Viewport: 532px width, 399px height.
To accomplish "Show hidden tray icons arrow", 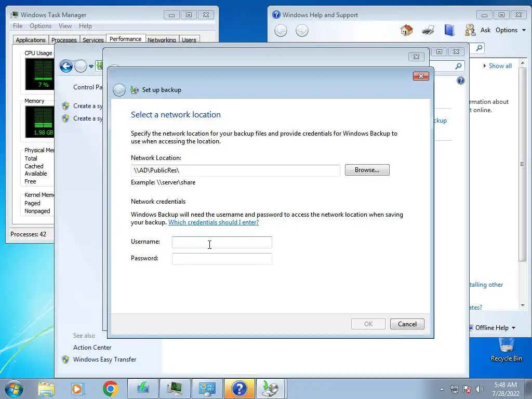I will pyautogui.click(x=442, y=389).
